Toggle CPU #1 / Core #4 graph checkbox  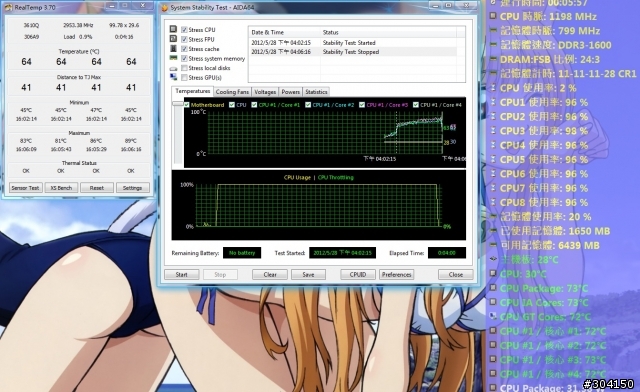point(416,105)
